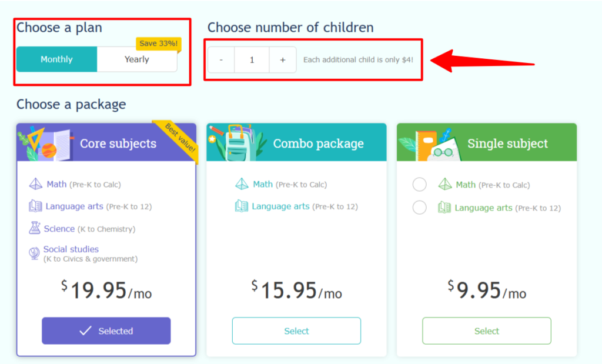This screenshot has width=602, height=364.
Task: Select the Combo package
Action: (296, 330)
